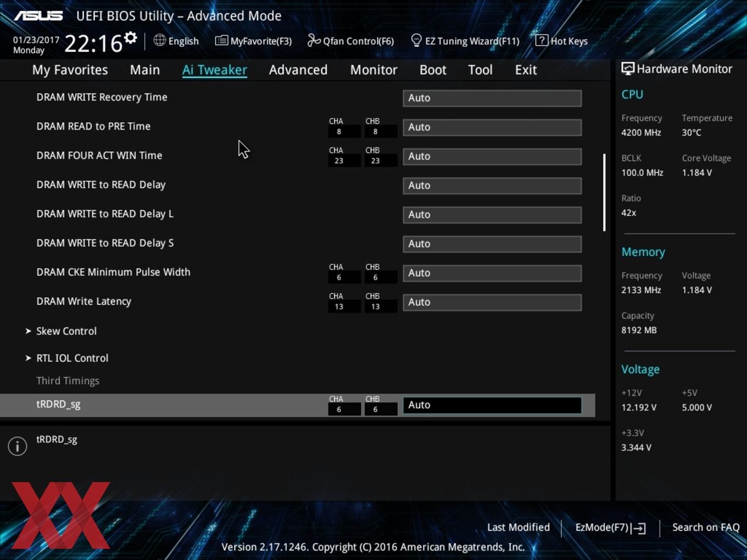
Task: Click the EZ Tuning Wizard bulb icon
Action: click(416, 40)
